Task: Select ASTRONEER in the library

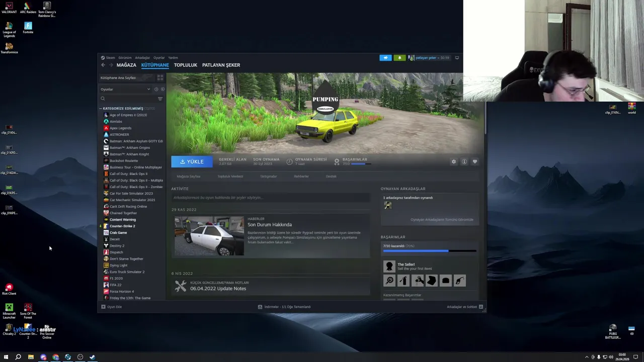Action: click(x=119, y=135)
